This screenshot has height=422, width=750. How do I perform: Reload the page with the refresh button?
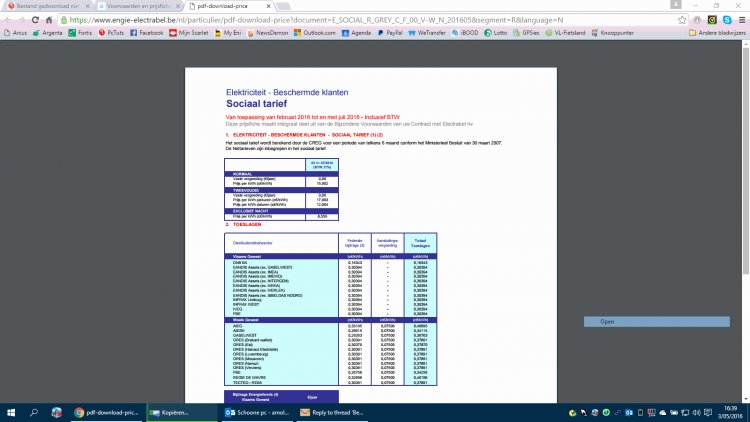(x=35, y=19)
